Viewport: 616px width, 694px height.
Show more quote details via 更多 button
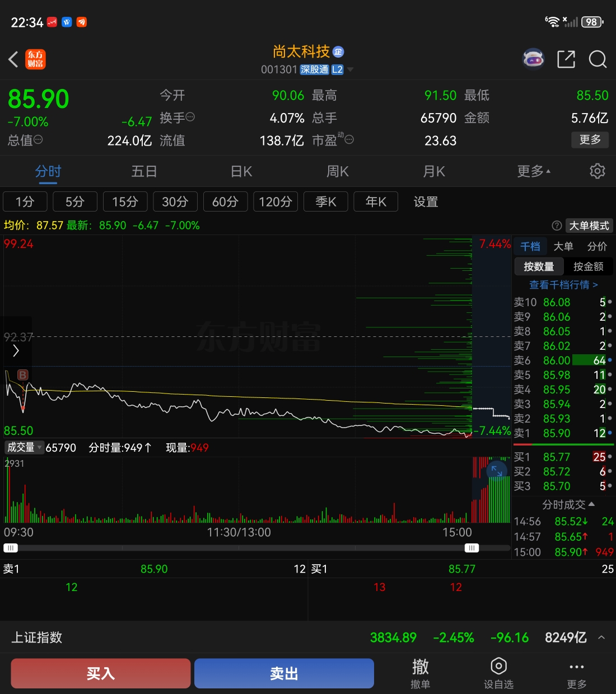point(590,139)
